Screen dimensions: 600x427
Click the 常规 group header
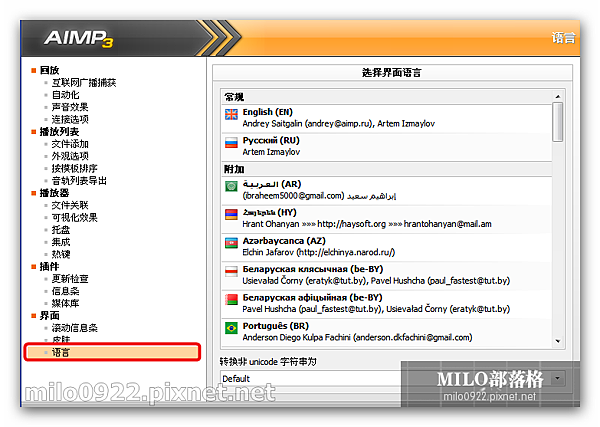386,97
